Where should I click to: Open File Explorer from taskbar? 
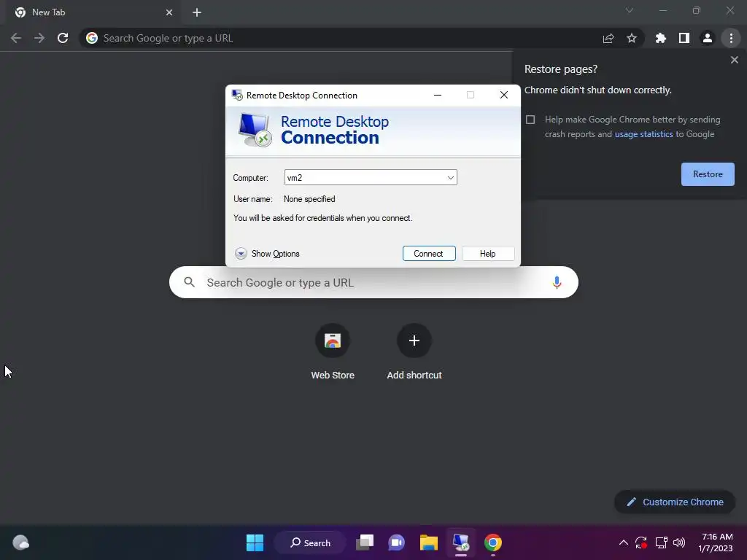click(x=429, y=542)
